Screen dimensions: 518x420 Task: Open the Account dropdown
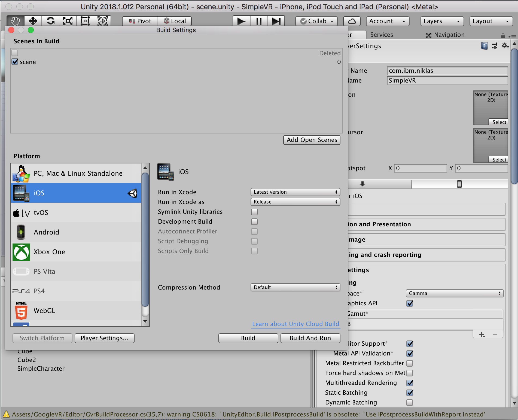pyautogui.click(x=388, y=21)
